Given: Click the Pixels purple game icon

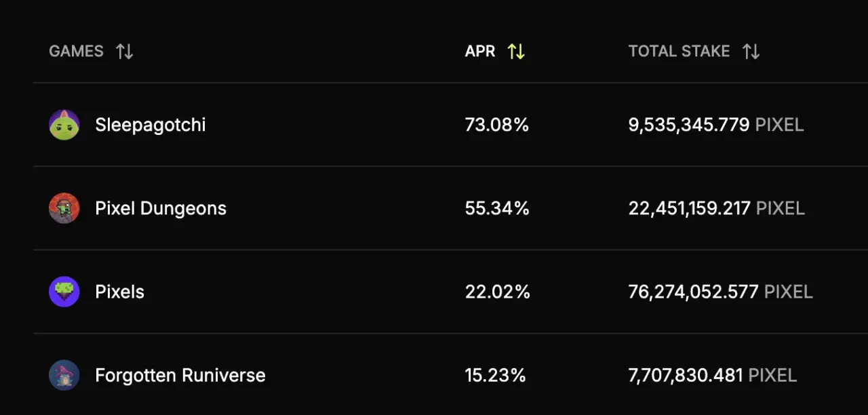Looking at the screenshot, I should pos(64,292).
